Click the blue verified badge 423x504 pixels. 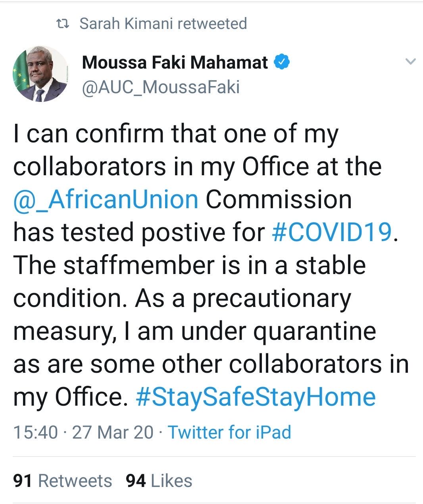[282, 62]
